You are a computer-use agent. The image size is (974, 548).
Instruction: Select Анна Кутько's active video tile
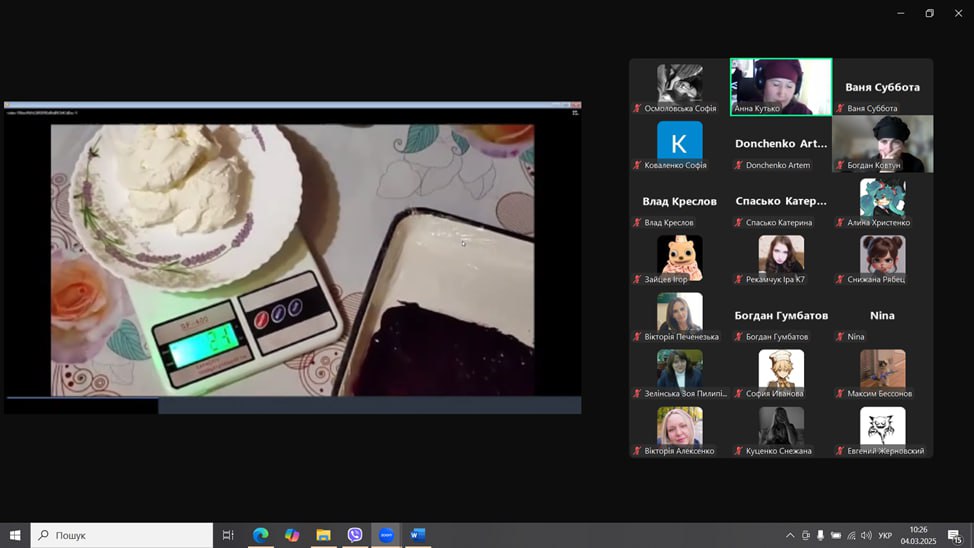(781, 87)
